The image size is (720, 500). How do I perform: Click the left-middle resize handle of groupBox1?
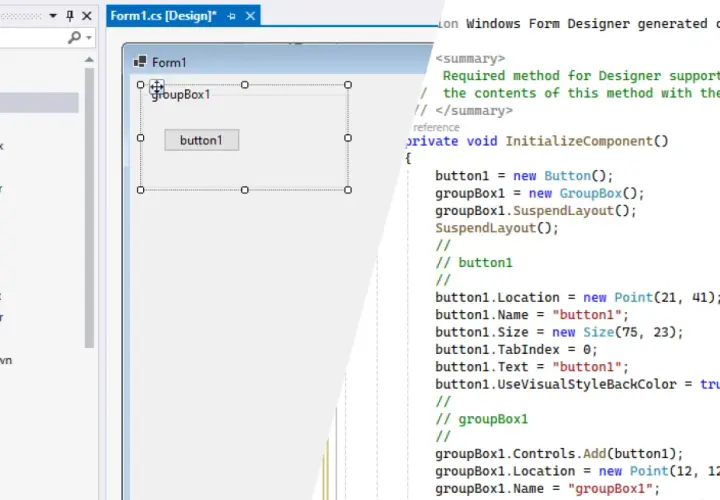tap(141, 138)
